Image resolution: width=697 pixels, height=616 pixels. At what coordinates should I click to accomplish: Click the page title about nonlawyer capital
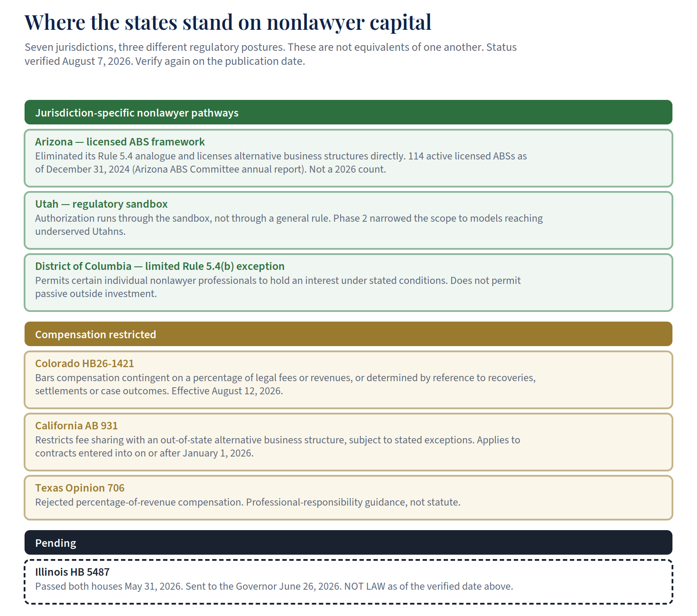(228, 23)
